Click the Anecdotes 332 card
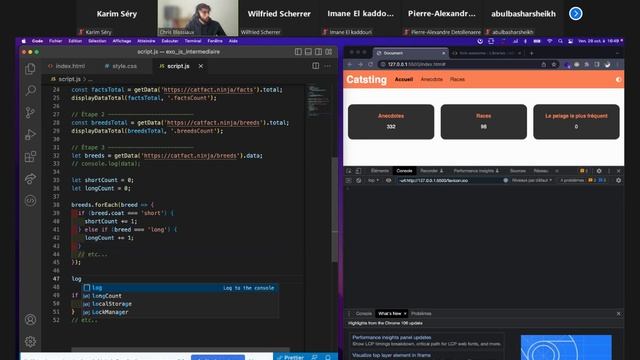Image resolution: width=640 pixels, height=360 pixels. tap(391, 122)
